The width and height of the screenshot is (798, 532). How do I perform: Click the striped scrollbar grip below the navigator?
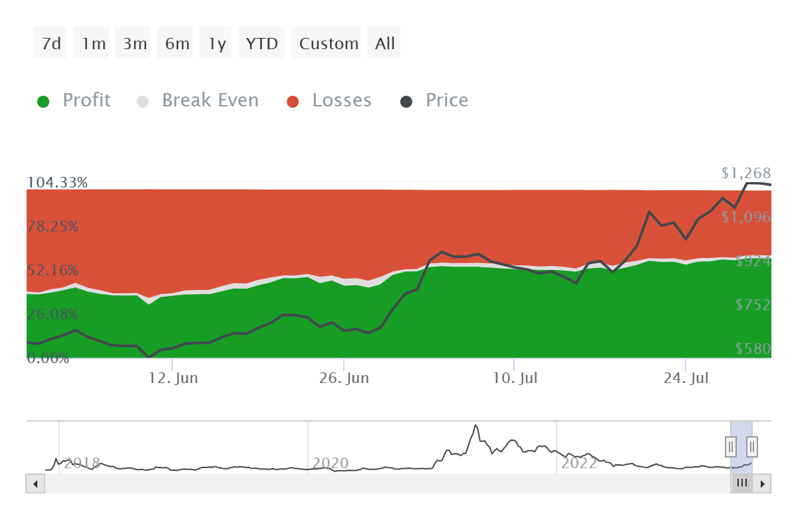(x=742, y=483)
